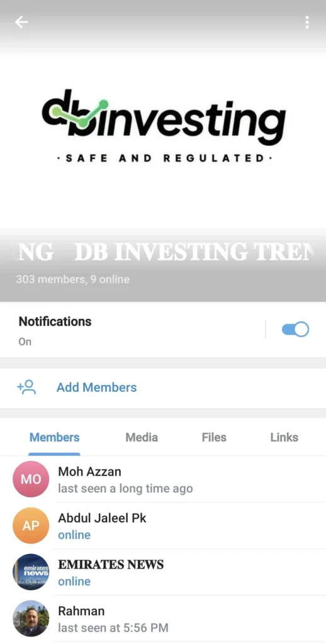Switch to the Media tab
Viewport: 326px width, 644px height.
point(142,438)
